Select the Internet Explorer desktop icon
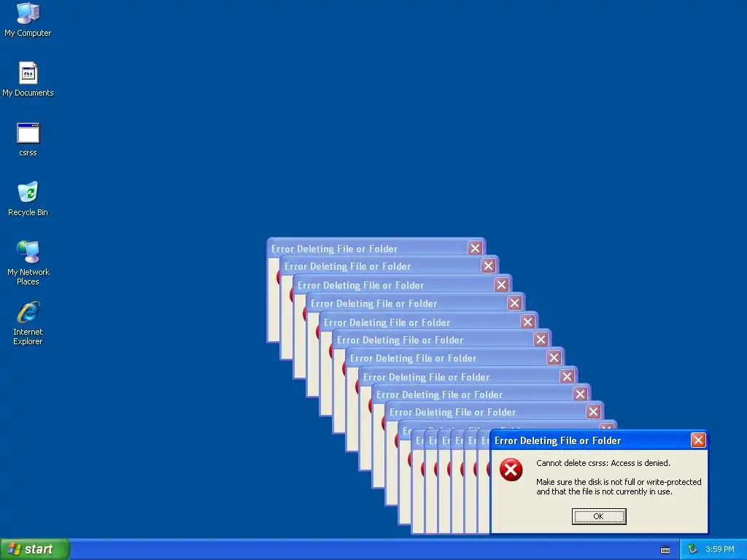The width and height of the screenshot is (747, 560). [28, 323]
